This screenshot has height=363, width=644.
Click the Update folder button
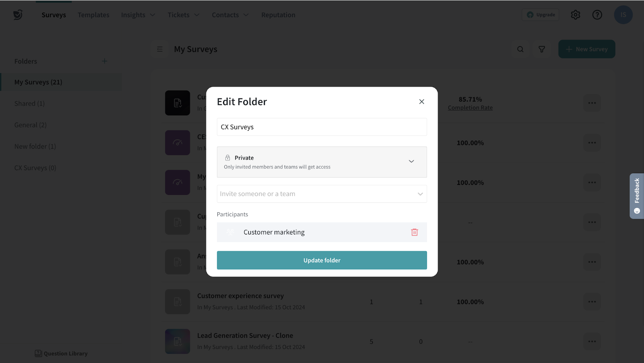click(322, 260)
